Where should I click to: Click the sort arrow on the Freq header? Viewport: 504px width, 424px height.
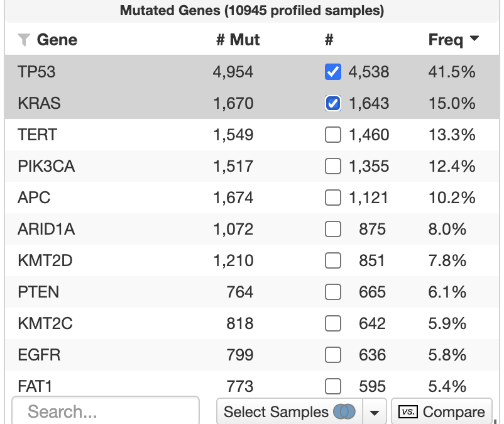[476, 39]
